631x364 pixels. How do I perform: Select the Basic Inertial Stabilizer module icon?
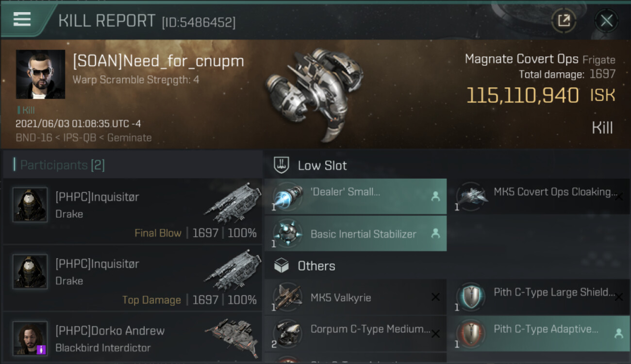click(x=288, y=233)
